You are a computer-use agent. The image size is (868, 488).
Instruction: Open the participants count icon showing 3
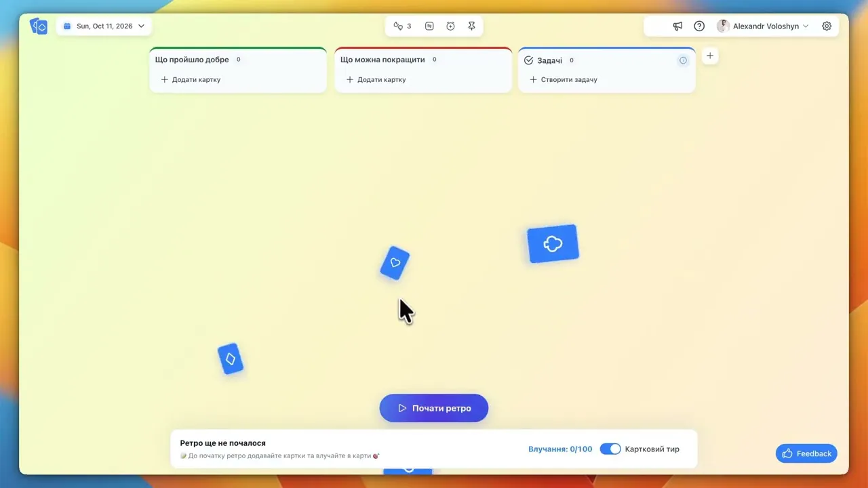402,26
